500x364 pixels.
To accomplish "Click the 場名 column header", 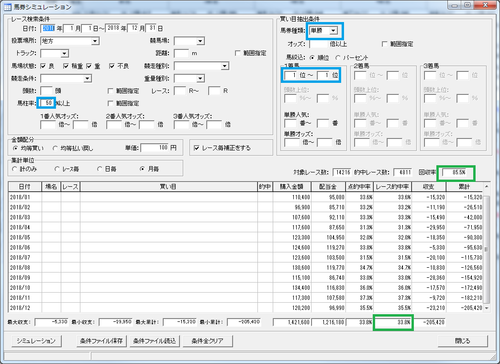I will [x=51, y=187].
